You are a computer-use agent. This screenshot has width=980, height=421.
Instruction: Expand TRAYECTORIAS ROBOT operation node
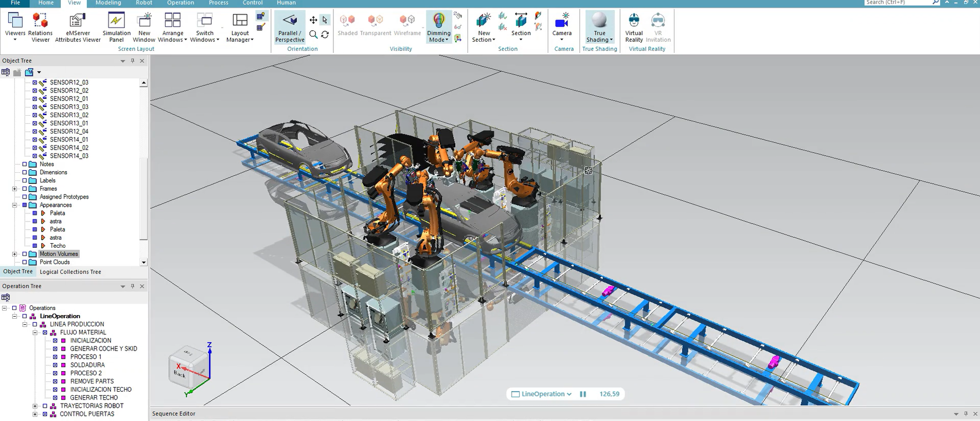click(x=35, y=406)
